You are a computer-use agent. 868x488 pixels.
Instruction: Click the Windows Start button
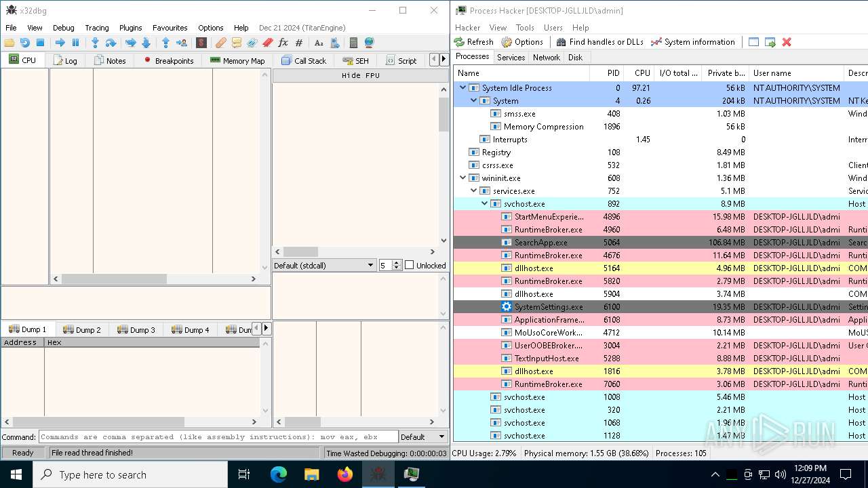click(16, 474)
